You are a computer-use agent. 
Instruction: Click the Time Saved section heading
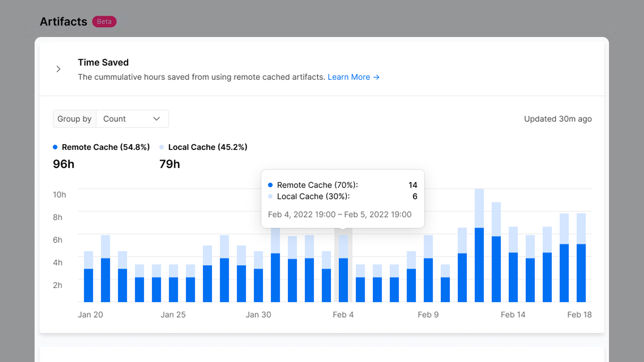click(103, 62)
